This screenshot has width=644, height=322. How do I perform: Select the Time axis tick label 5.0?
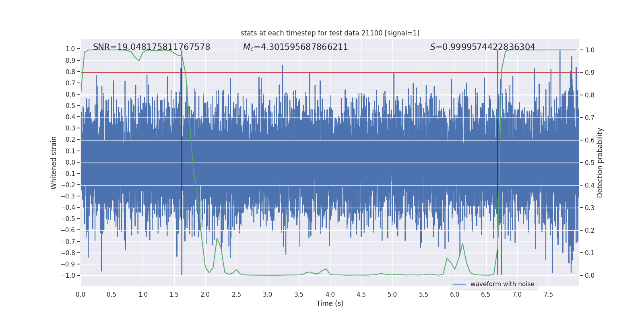[x=392, y=294]
